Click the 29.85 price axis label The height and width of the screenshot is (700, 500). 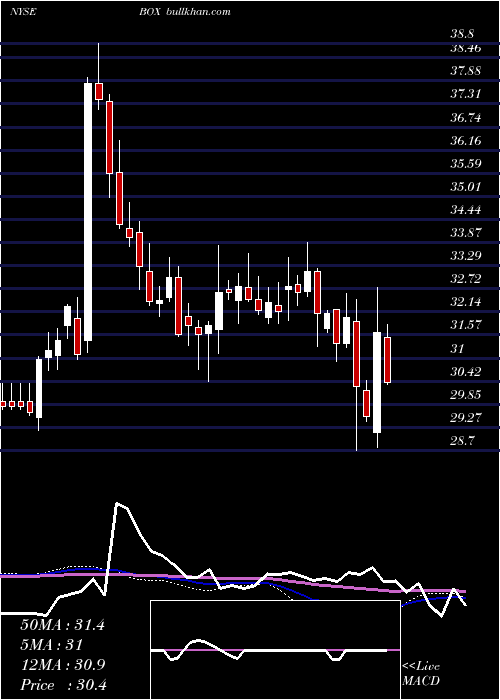click(466, 395)
